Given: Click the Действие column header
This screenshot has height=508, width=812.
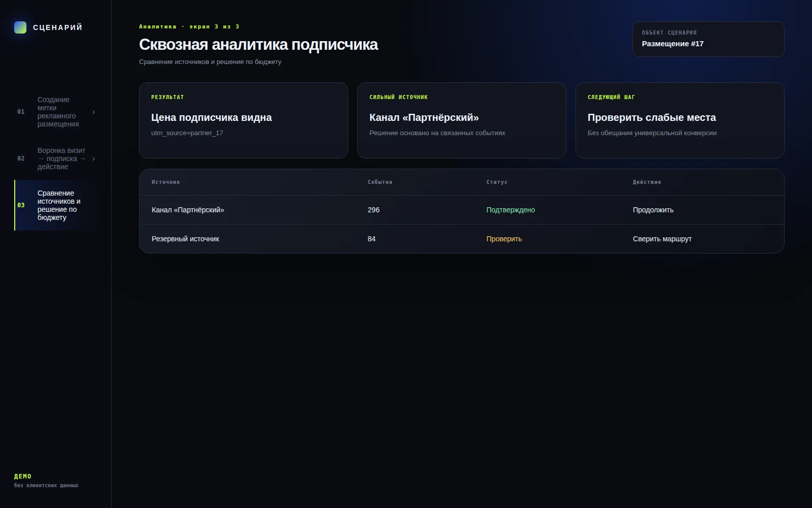Looking at the screenshot, I should [x=647, y=182].
